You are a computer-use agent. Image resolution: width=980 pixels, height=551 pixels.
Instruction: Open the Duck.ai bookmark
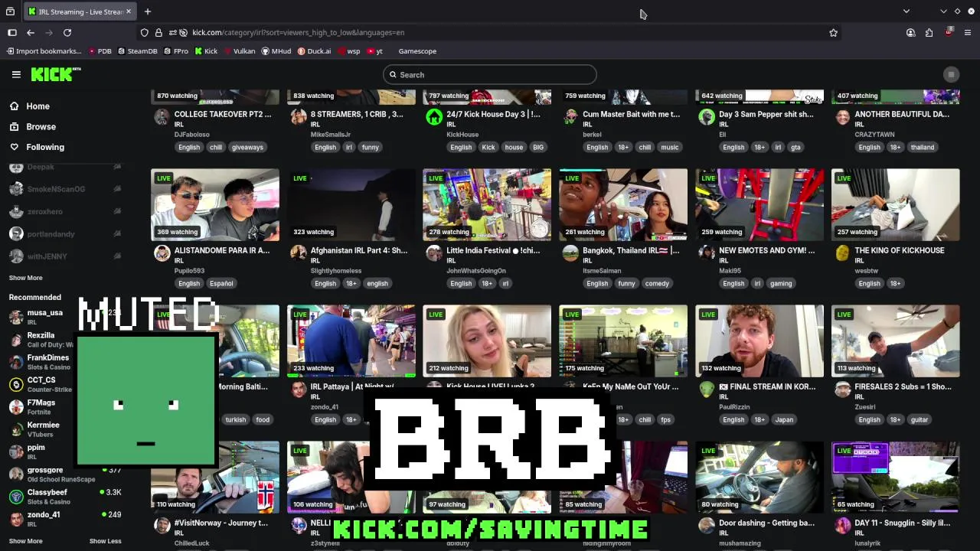pyautogui.click(x=314, y=51)
